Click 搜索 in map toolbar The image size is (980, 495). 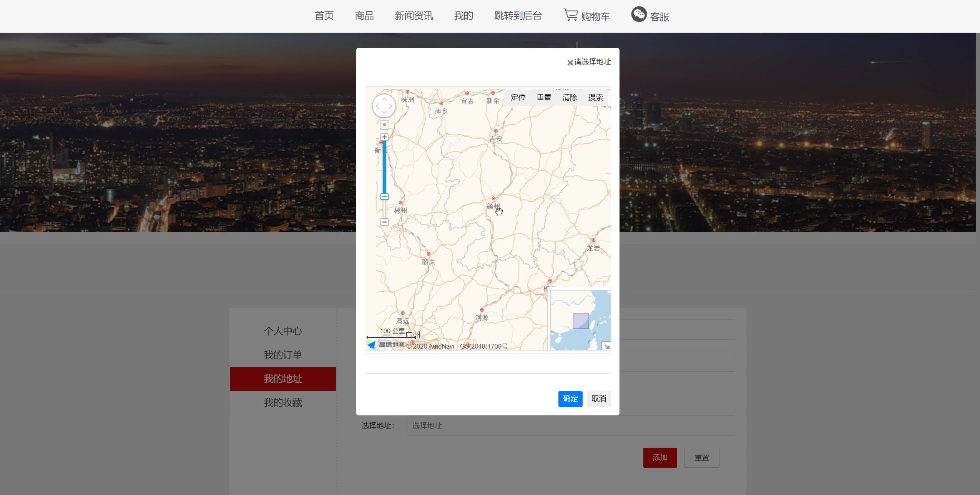[595, 97]
